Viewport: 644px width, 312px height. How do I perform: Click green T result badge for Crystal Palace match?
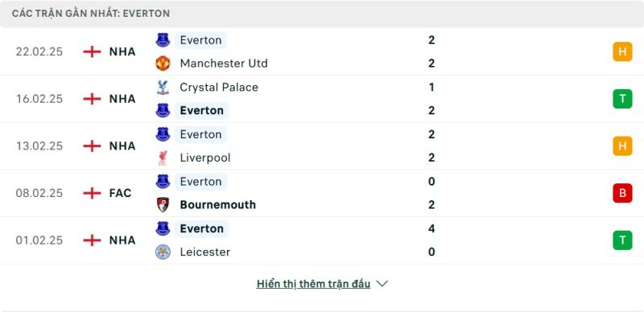622,99
